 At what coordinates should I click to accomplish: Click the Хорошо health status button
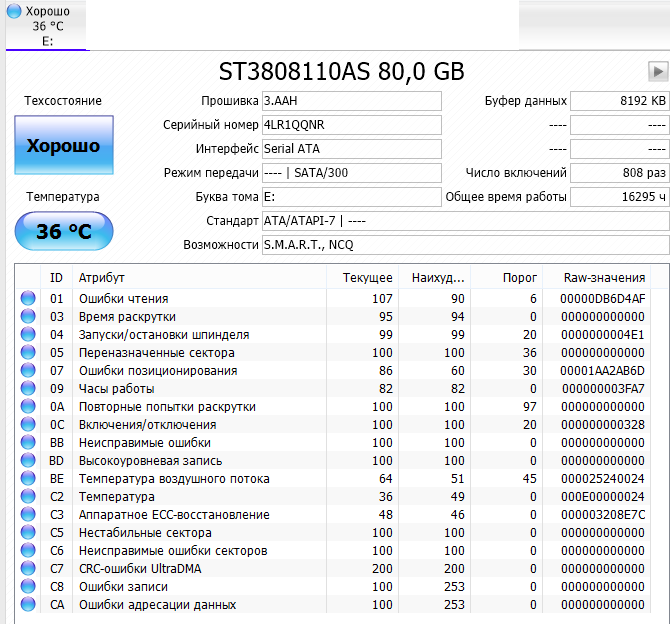click(x=63, y=146)
